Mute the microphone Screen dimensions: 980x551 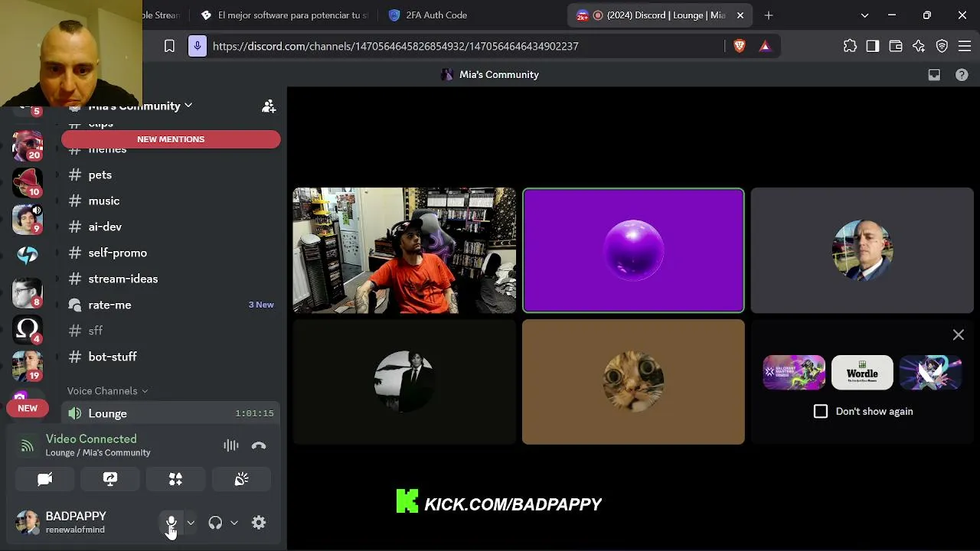tap(171, 523)
